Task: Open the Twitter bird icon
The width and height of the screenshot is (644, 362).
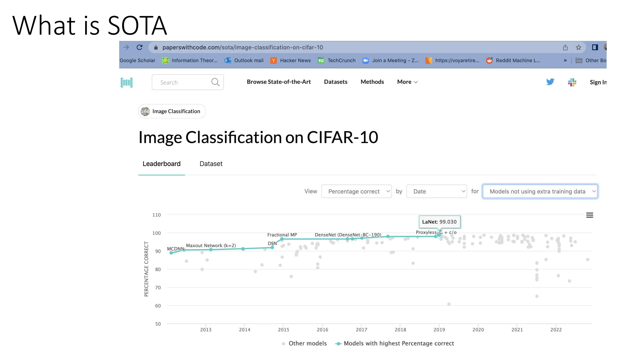Action: (x=550, y=82)
